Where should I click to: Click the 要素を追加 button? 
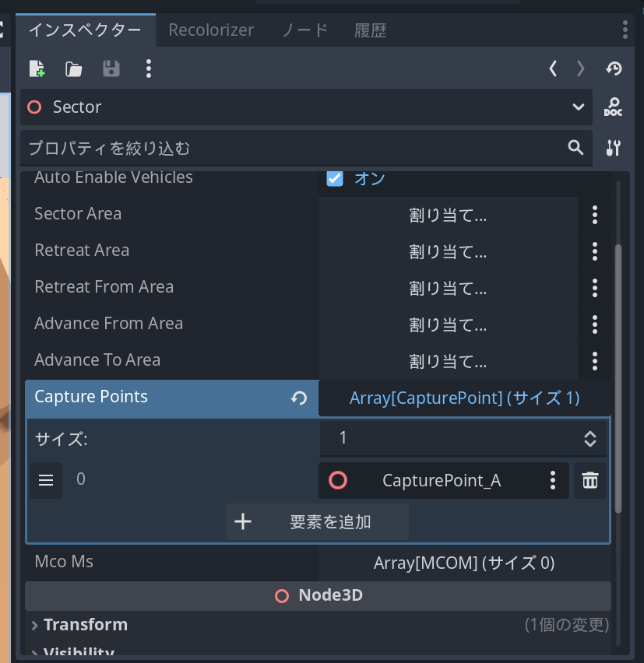click(x=318, y=521)
